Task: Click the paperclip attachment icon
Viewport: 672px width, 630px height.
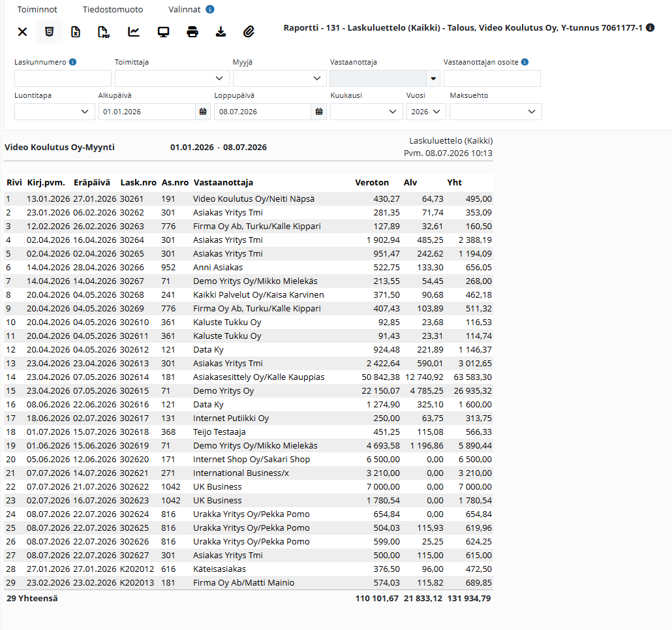Action: coord(249,32)
